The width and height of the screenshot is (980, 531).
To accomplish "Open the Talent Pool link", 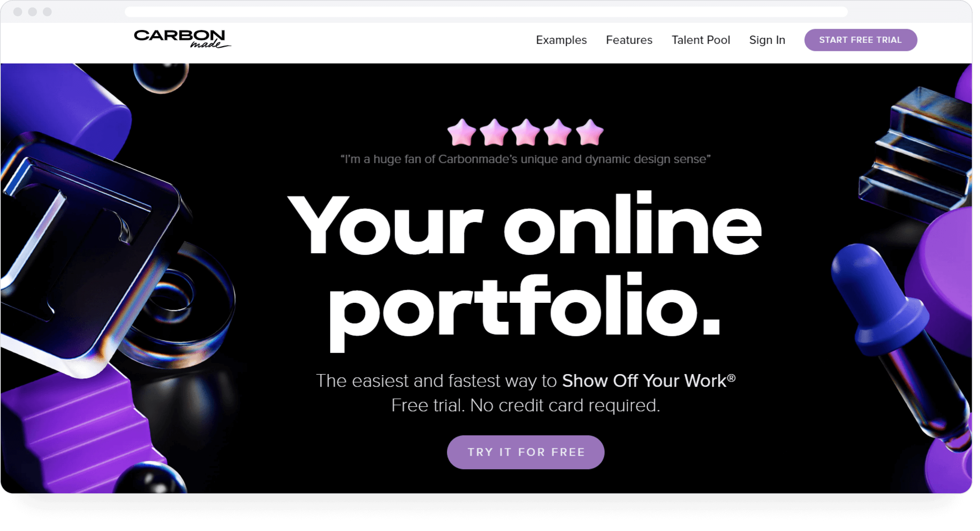I will pyautogui.click(x=700, y=40).
